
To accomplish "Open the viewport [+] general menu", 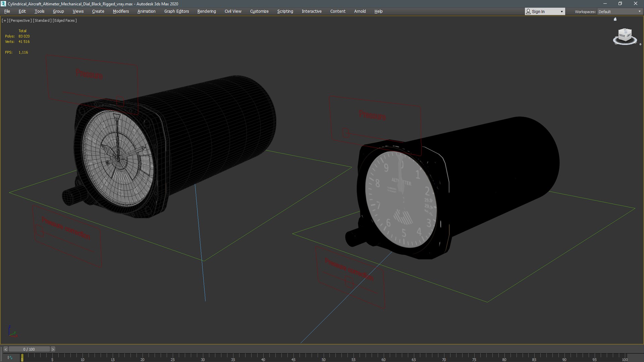I will pyautogui.click(x=5, y=20).
